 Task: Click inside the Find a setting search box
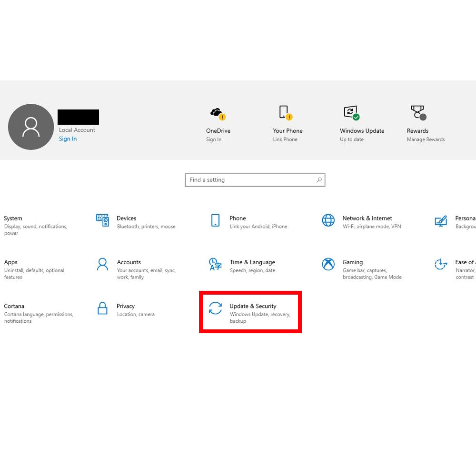(x=251, y=180)
